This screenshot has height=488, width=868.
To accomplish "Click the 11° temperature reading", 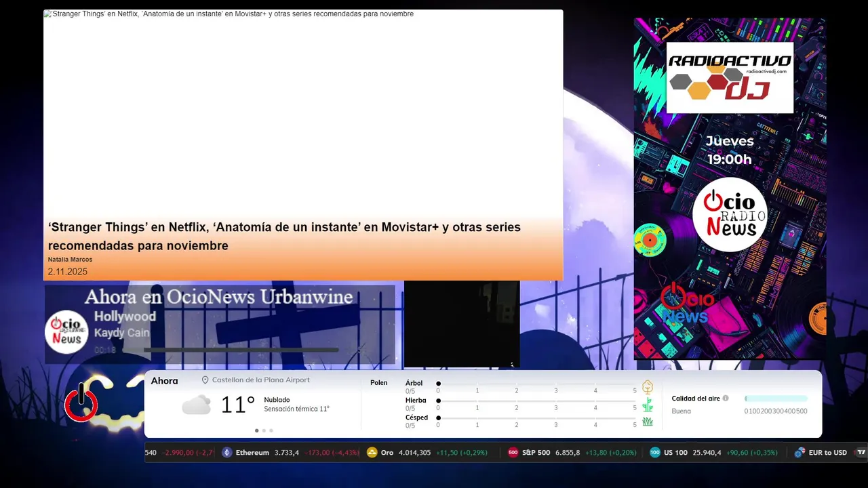I will [x=238, y=405].
